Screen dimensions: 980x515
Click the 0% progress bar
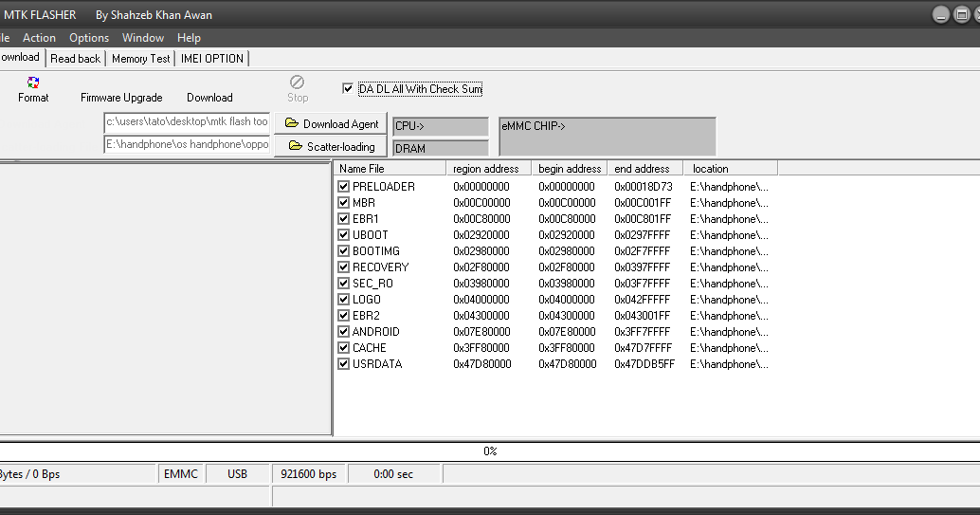[x=490, y=451]
